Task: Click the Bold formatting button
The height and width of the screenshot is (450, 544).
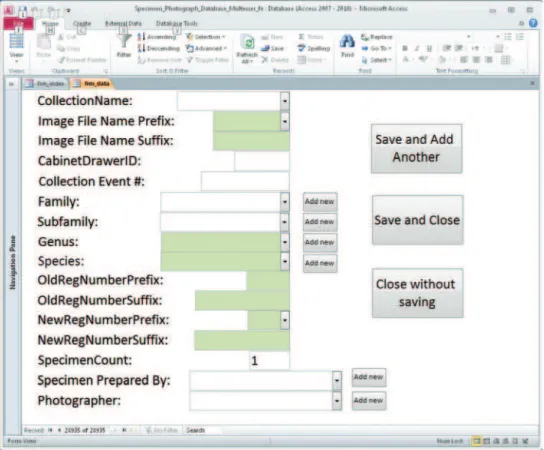Action: coord(405,49)
